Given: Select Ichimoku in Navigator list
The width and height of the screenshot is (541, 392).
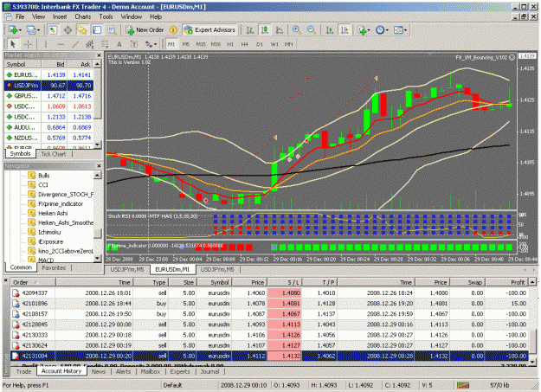Looking at the screenshot, I should tap(49, 232).
